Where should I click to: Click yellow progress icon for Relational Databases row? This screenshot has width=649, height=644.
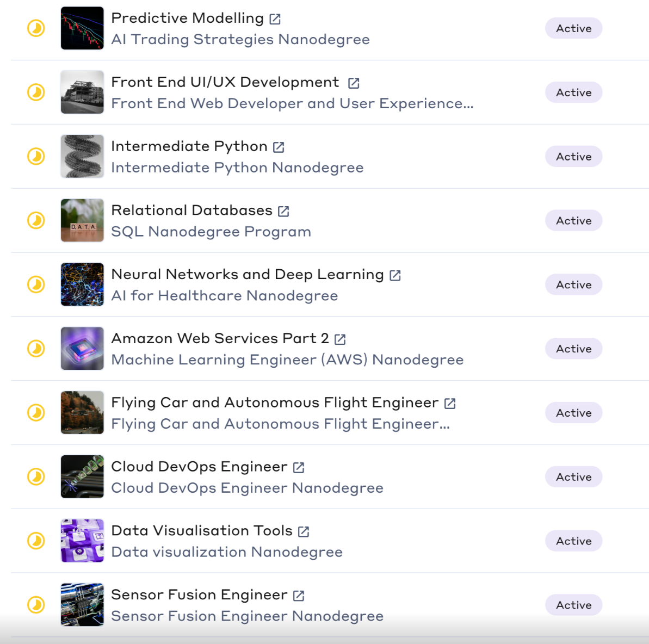36,220
